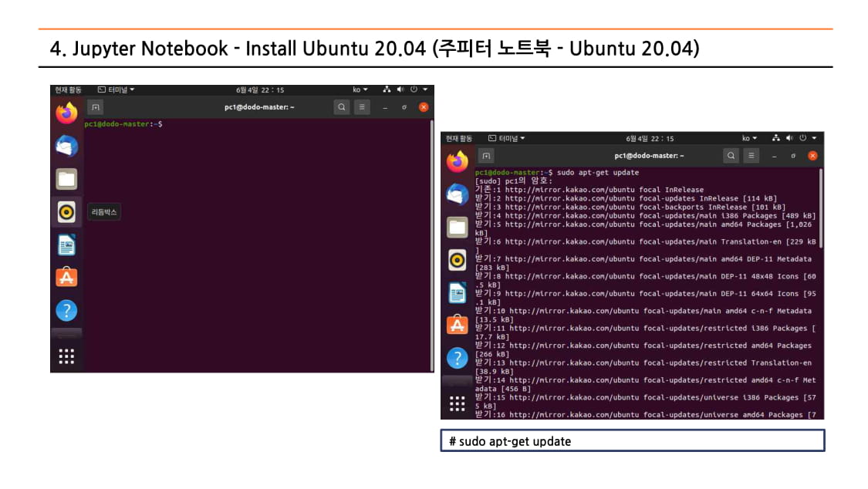Image resolution: width=868 pixels, height=489 pixels.
Task: Minimize the left terminal window
Action: (385, 107)
